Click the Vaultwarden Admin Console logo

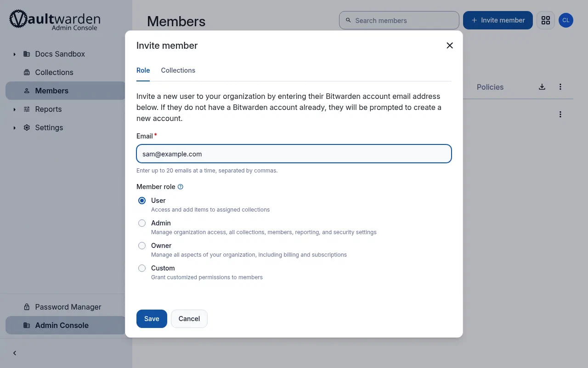tap(55, 20)
